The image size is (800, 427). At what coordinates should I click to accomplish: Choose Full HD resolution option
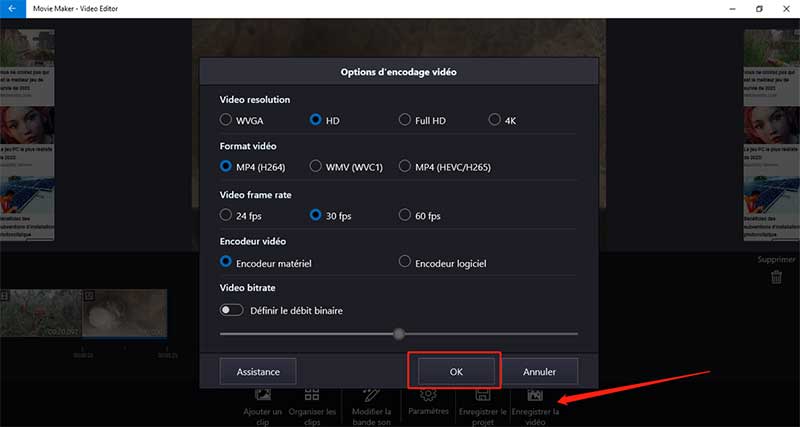(405, 120)
